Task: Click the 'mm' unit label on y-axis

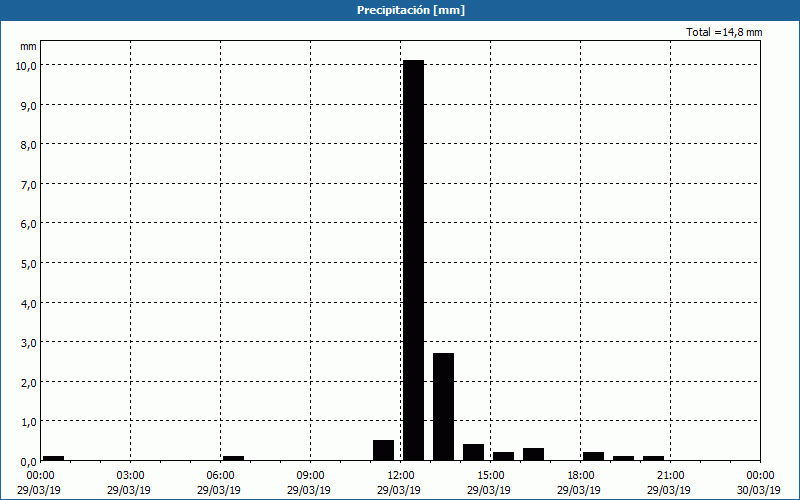Action: coord(28,46)
